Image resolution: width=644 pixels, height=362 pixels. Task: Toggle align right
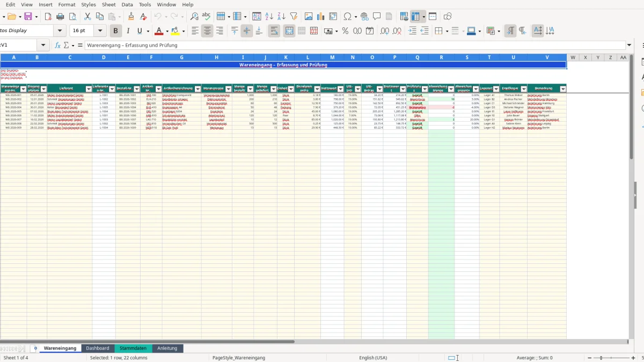pos(219,31)
